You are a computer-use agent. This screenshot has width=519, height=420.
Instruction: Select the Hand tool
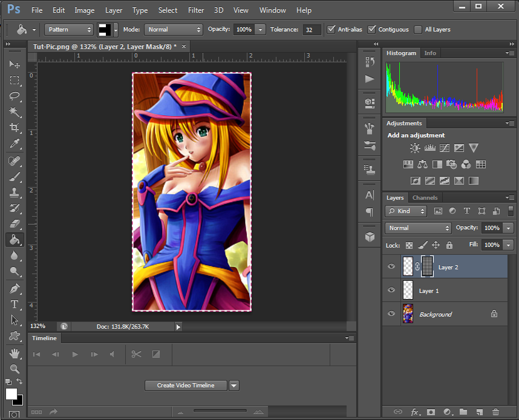coord(15,353)
